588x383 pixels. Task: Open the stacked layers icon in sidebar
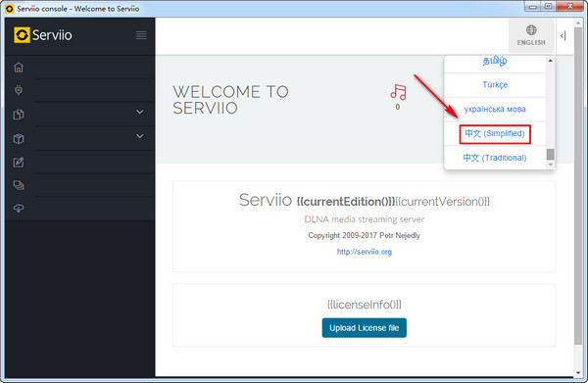pyautogui.click(x=19, y=185)
